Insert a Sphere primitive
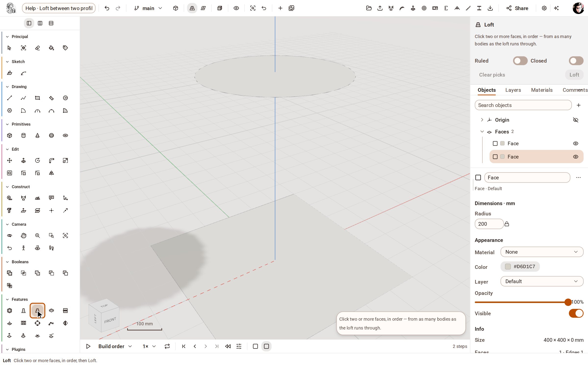The width and height of the screenshot is (588, 368). coord(51,135)
